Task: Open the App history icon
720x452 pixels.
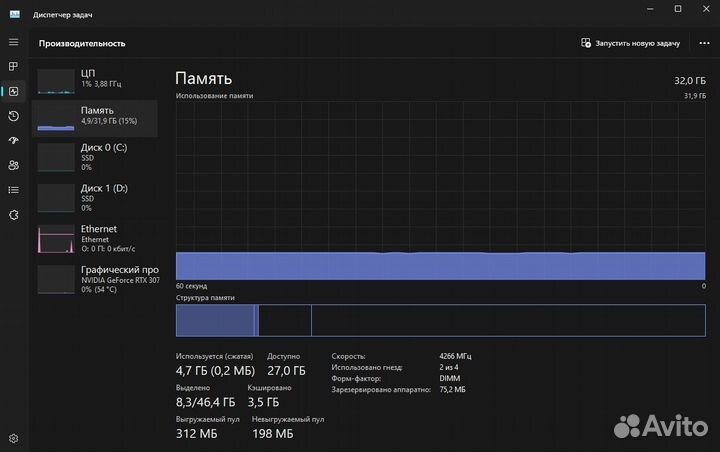Action: 14,116
